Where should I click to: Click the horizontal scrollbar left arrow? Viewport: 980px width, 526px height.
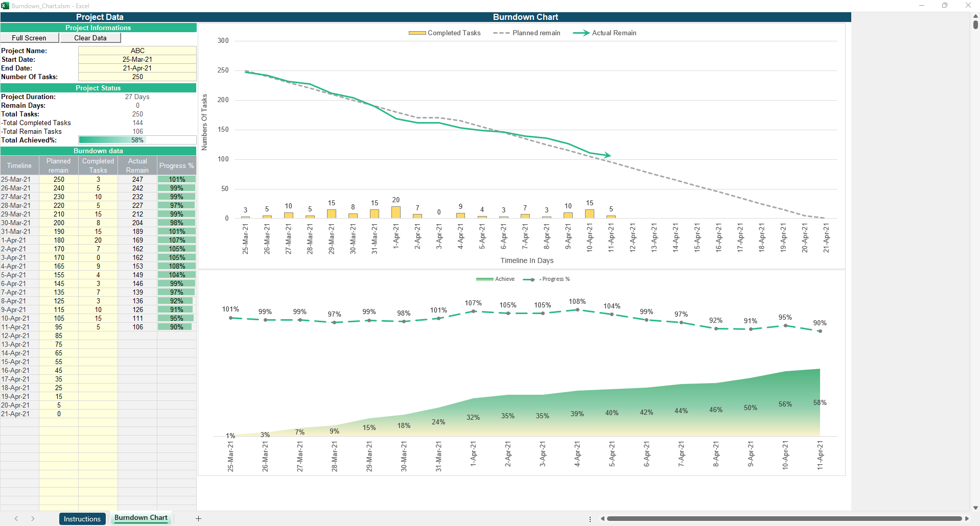pyautogui.click(x=602, y=519)
